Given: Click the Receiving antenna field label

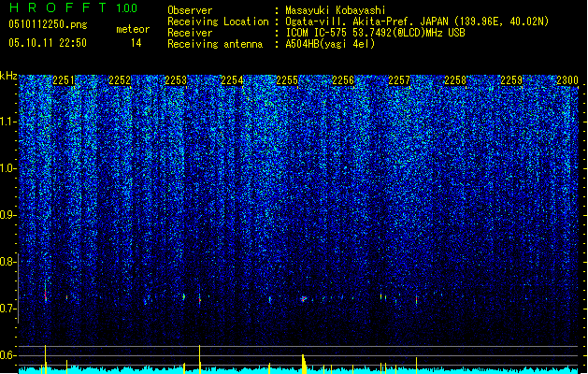Looking at the screenshot, I should (215, 44).
